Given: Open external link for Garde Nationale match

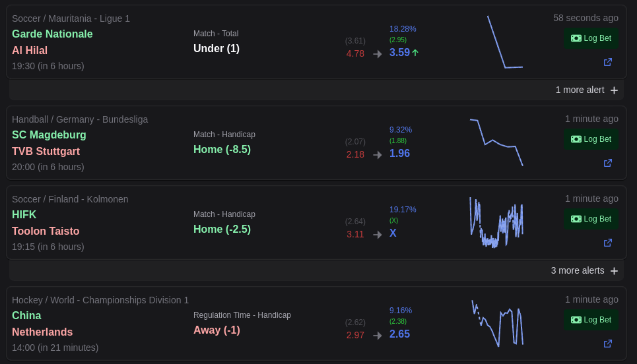Looking at the screenshot, I should click(x=608, y=62).
